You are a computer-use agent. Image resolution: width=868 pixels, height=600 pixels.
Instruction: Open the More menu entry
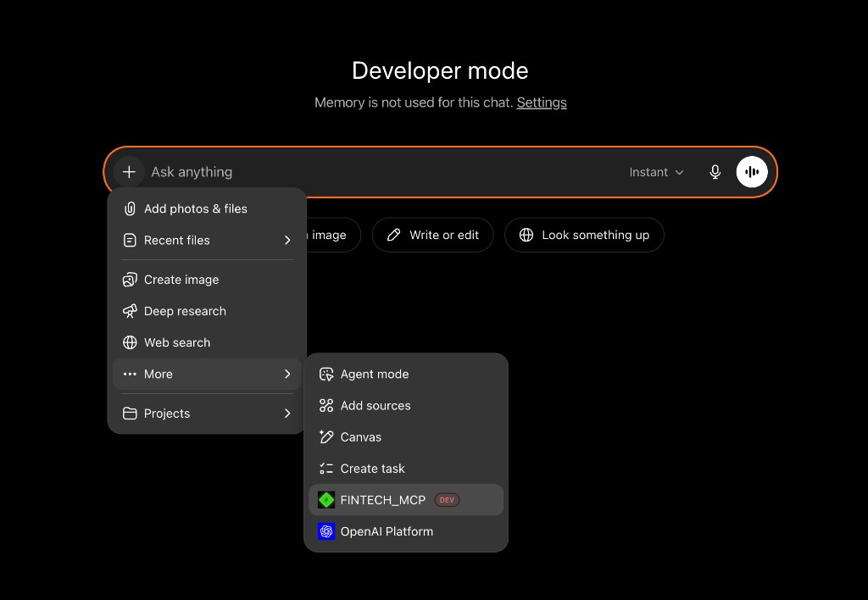(x=207, y=375)
